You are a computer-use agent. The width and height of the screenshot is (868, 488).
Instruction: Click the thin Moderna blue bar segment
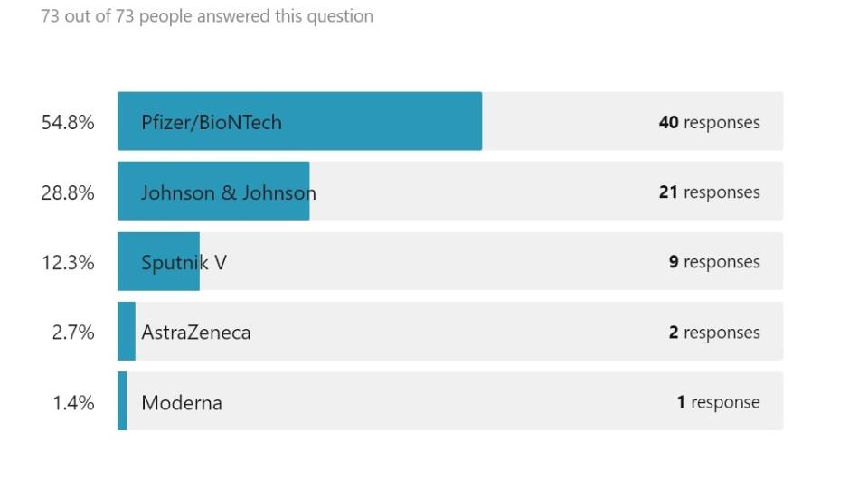[122, 400]
